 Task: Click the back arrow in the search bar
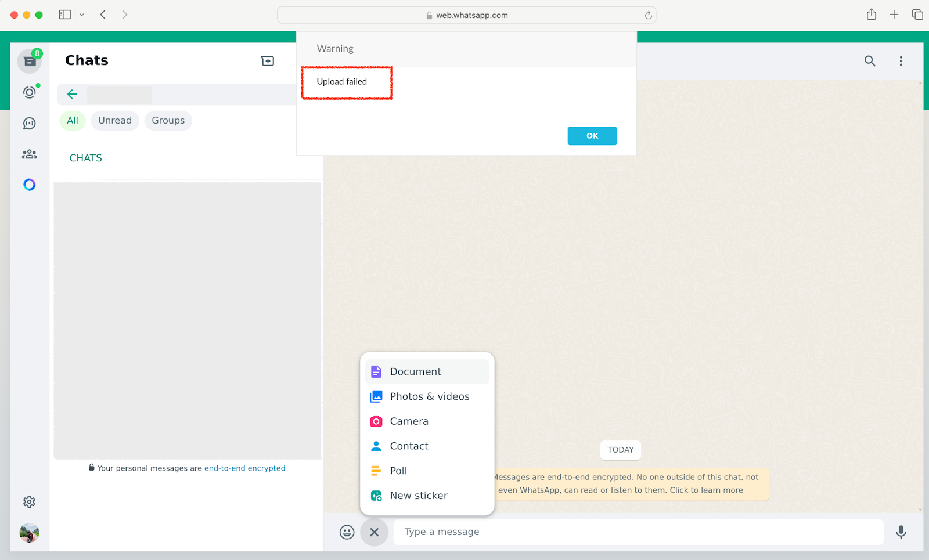tap(72, 94)
